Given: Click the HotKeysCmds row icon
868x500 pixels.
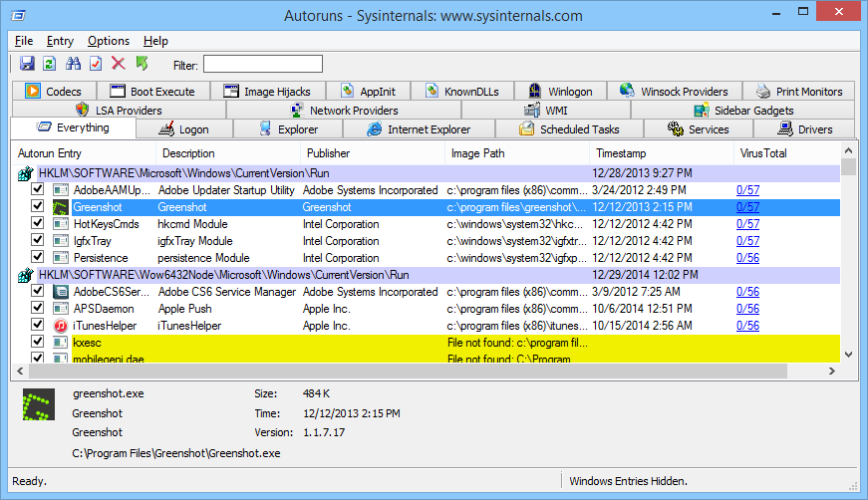Looking at the screenshot, I should (x=61, y=224).
